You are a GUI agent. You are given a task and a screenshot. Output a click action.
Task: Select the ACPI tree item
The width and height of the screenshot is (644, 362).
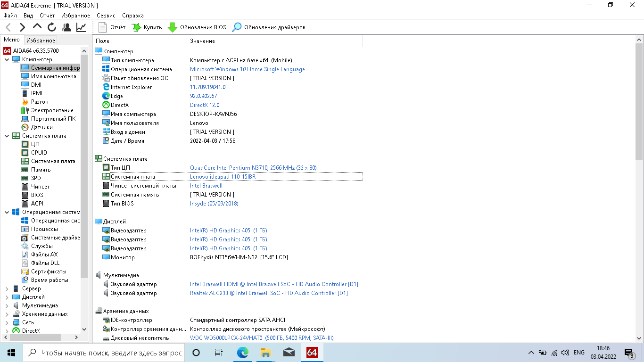coord(32,204)
